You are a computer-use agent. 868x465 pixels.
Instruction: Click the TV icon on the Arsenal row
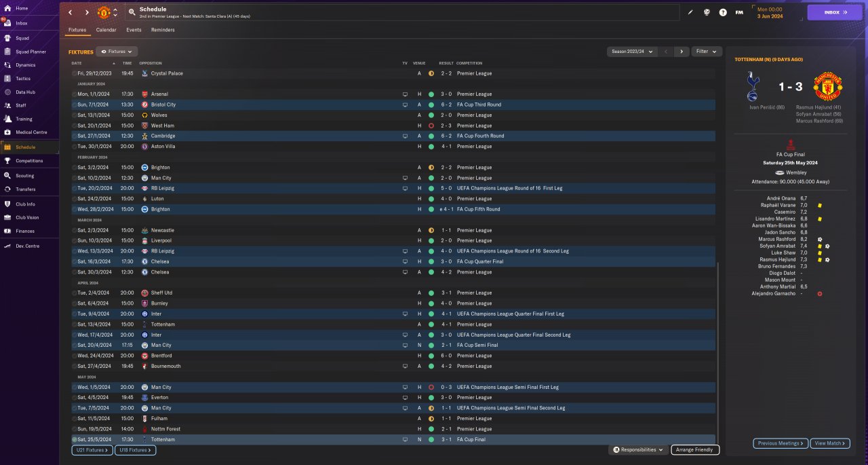point(405,94)
